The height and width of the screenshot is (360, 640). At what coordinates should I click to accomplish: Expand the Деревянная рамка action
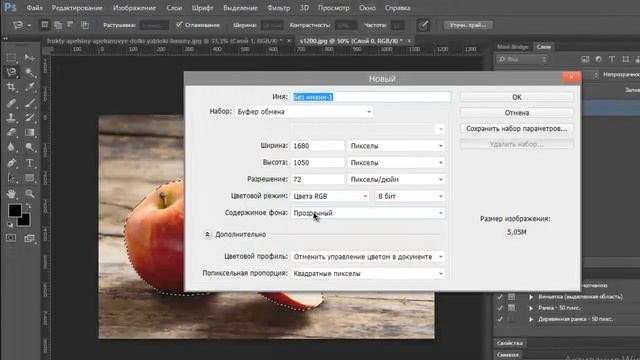coord(531,319)
